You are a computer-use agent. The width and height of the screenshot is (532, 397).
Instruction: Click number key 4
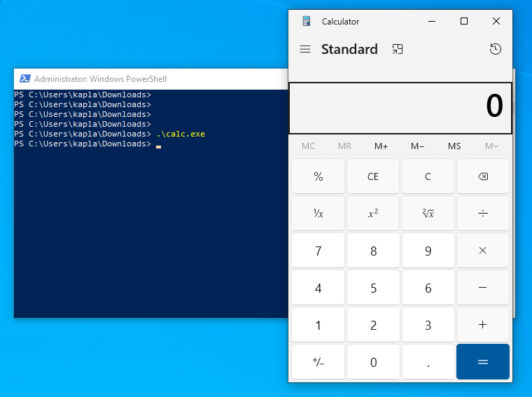tap(318, 288)
